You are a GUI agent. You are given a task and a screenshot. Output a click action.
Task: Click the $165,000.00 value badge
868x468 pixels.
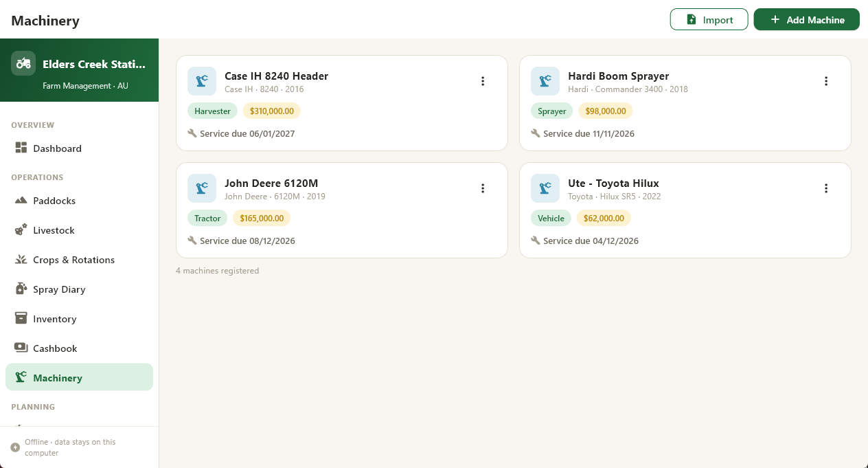pyautogui.click(x=262, y=218)
